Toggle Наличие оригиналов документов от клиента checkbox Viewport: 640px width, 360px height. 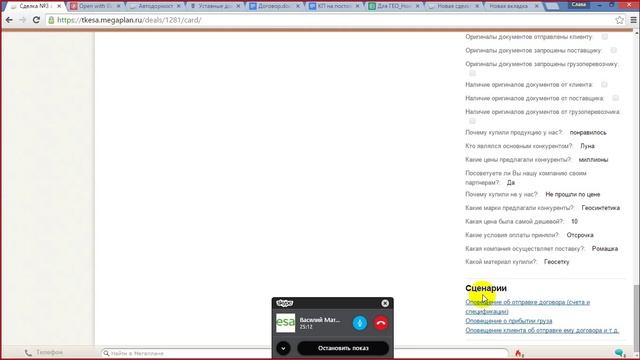[604, 84]
